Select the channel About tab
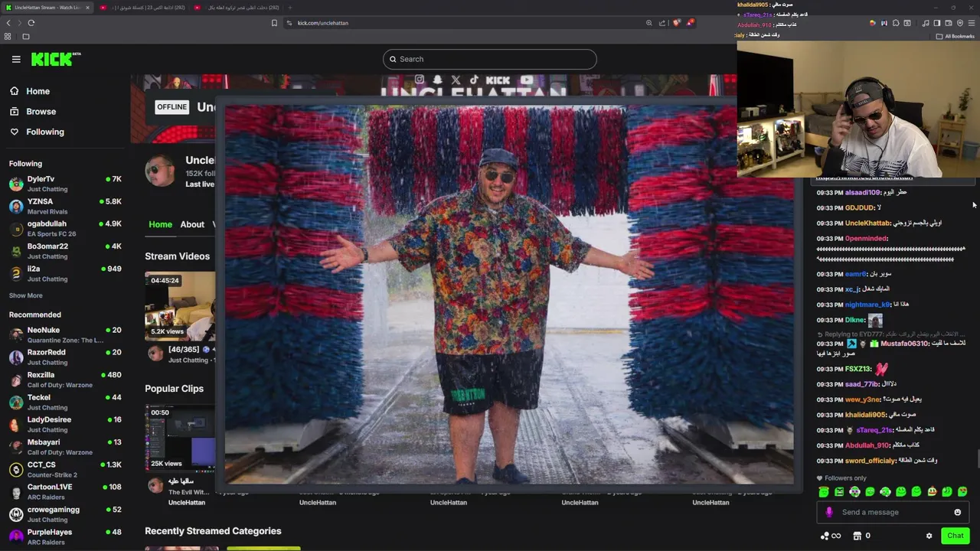Viewport: 980px width, 551px height. pyautogui.click(x=192, y=224)
